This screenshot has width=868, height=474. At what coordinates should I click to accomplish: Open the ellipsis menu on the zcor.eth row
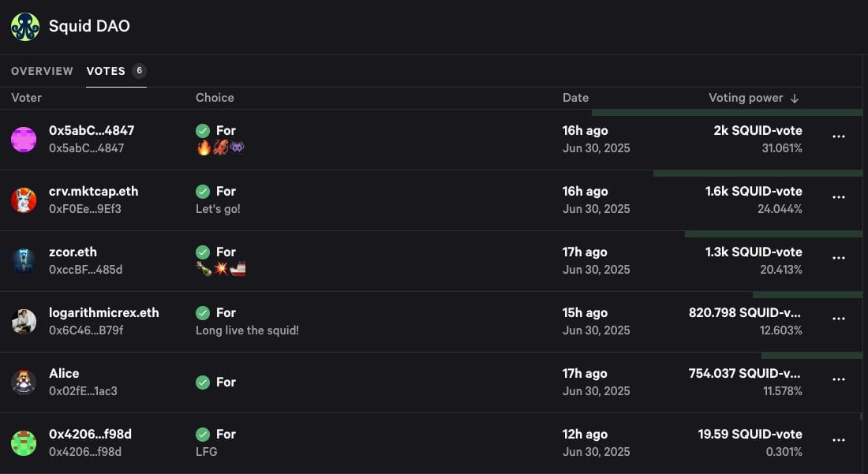pos(839,258)
